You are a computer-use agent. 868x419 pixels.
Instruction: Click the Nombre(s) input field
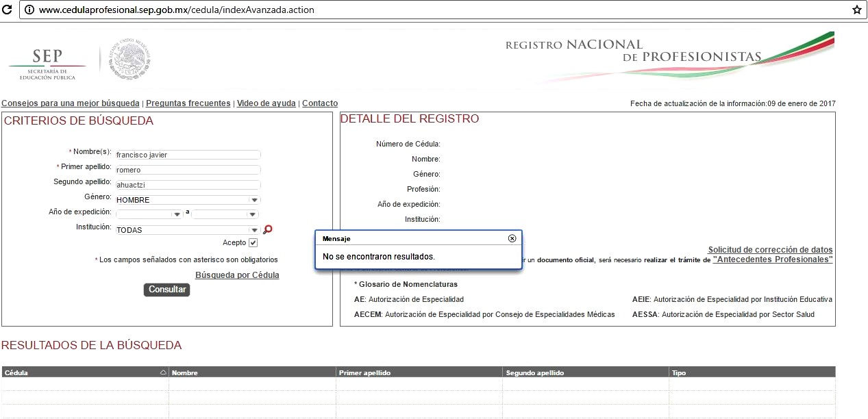coord(188,155)
